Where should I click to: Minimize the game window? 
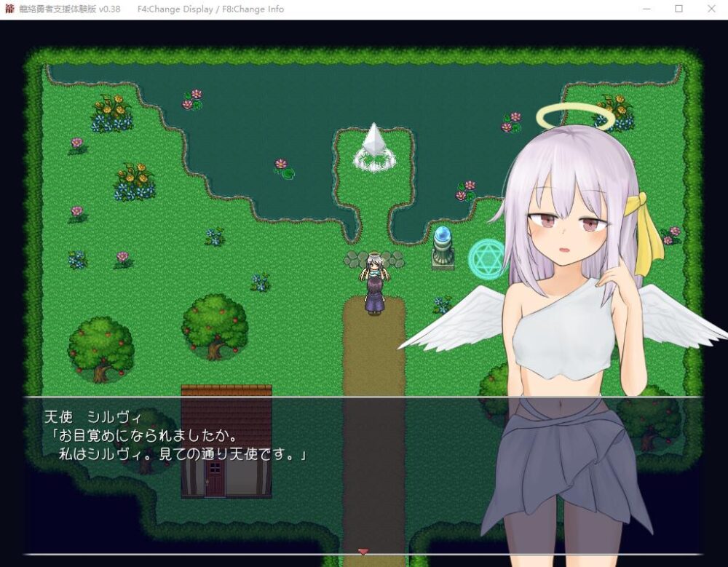point(646,9)
